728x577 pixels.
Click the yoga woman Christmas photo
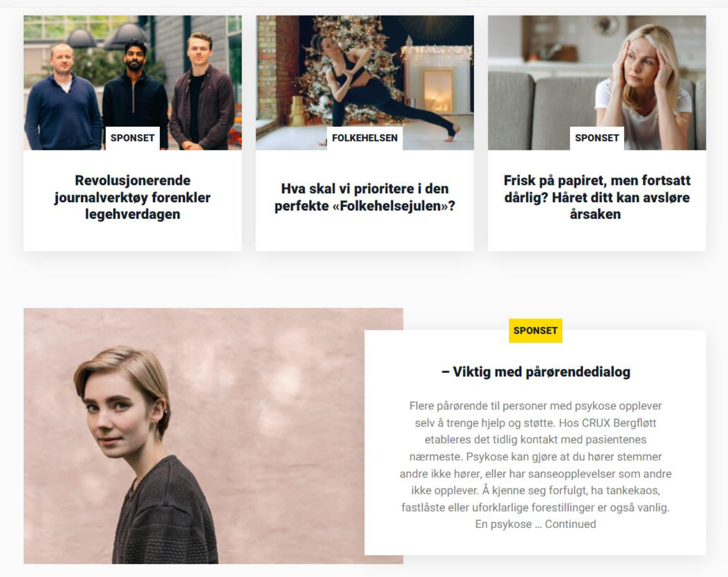click(x=365, y=83)
